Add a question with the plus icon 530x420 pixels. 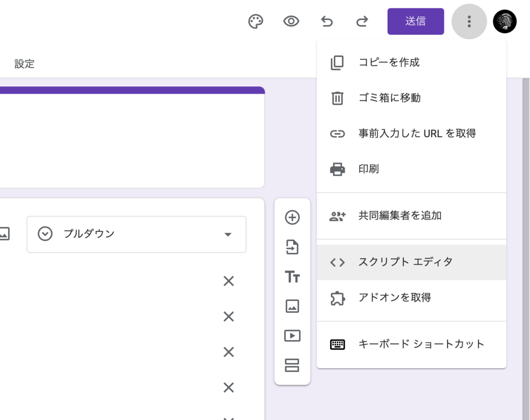click(292, 218)
